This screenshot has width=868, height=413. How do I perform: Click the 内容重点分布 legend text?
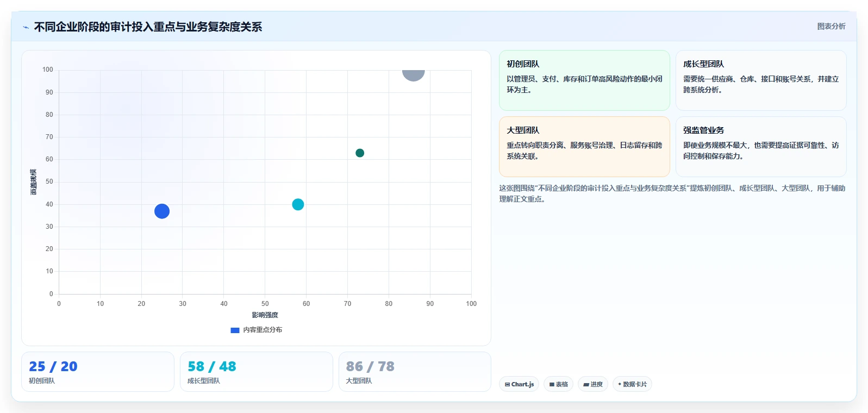pyautogui.click(x=263, y=330)
